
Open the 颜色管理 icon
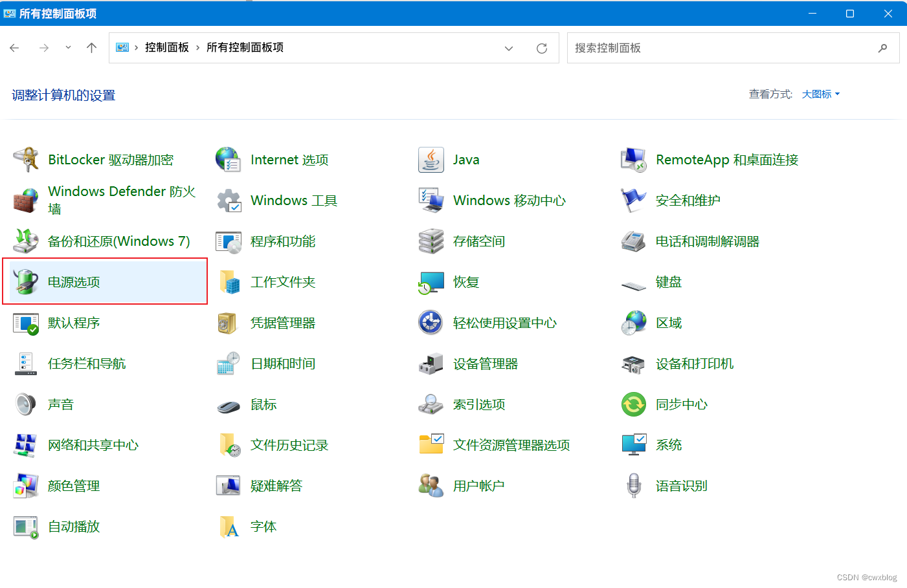click(x=26, y=486)
